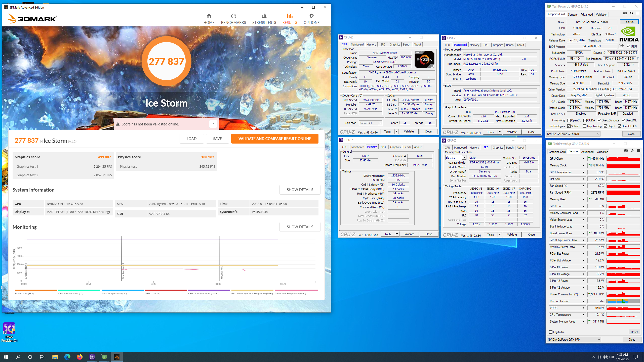Go to STRESS TESTS in 3DMark
Screen dimensions: 644x362
pos(264,19)
